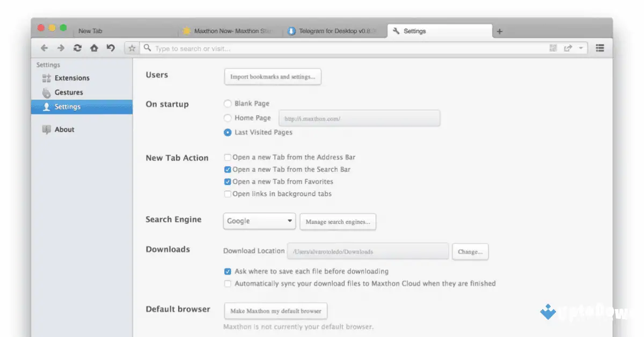Screen dimensions: 644x337
Task: Open the Search Engine dropdown showing Google
Action: [259, 221]
